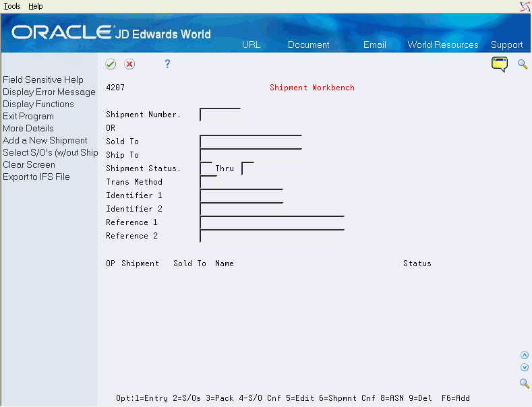Screen dimensions: 532x407
Task: Click the logo icon at menu bar right
Action: [x=525, y=7]
